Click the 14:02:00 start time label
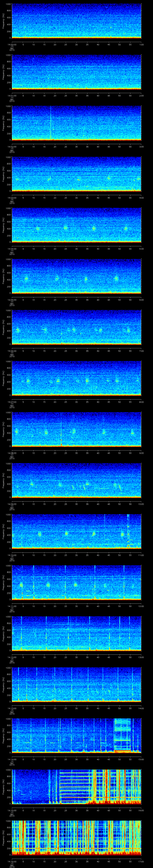This screenshot has width=153, height=868. (12, 147)
